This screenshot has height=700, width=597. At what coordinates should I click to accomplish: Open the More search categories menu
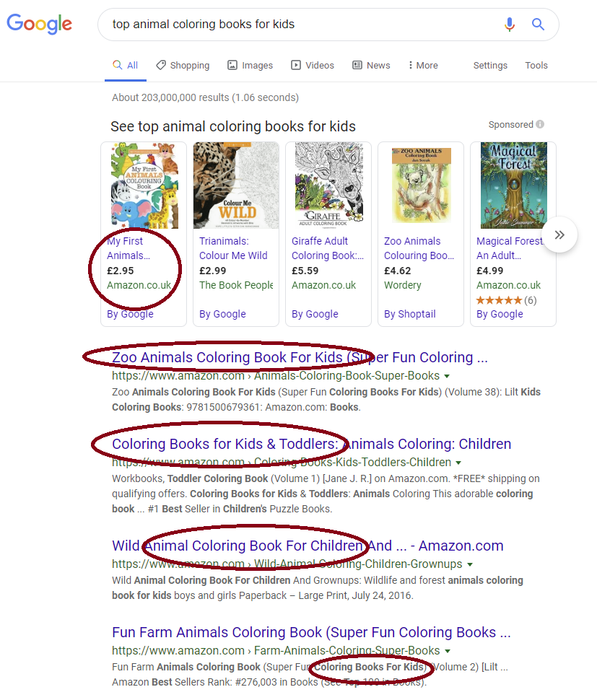click(423, 66)
